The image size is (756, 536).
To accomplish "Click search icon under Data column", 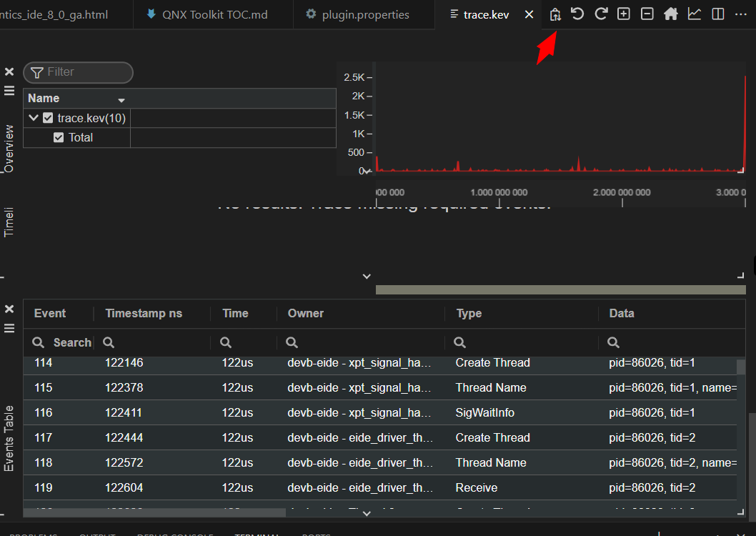I will pyautogui.click(x=613, y=342).
